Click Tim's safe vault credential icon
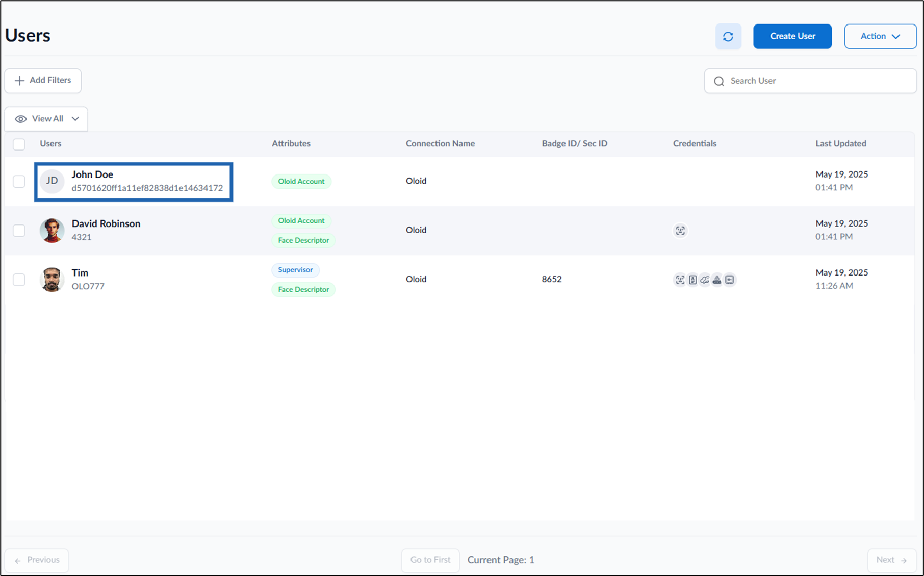924x576 pixels. point(730,280)
